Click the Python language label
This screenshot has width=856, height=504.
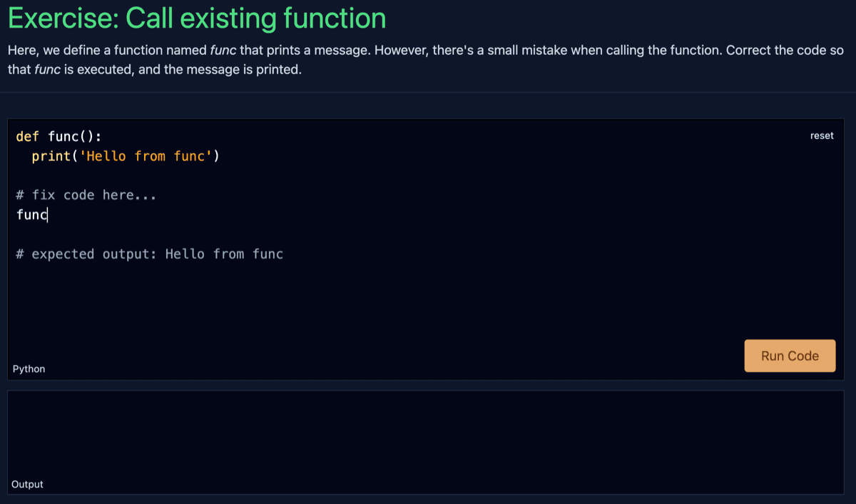[x=28, y=369]
